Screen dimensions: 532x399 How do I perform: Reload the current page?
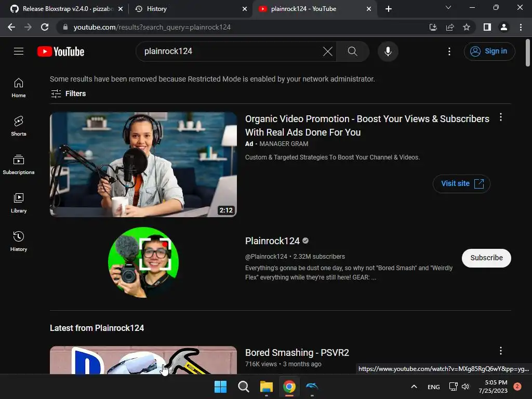(x=45, y=27)
